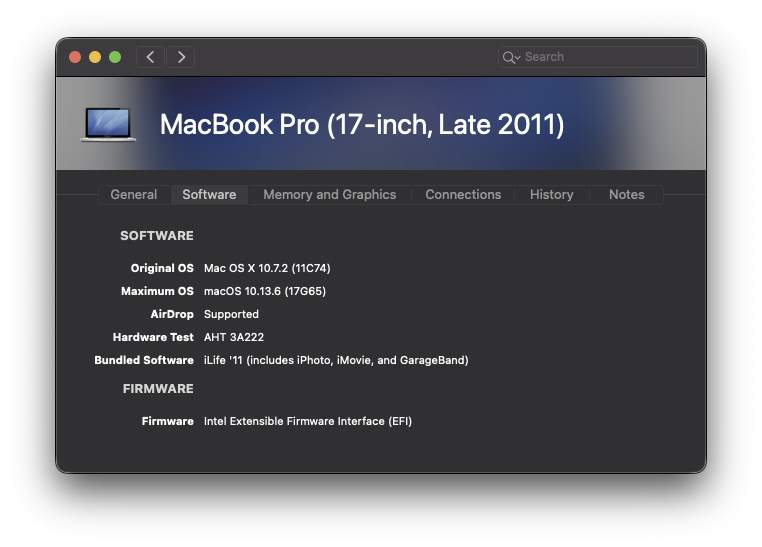This screenshot has width=762, height=547.
Task: Click the iLife '11 bundled software value
Action: [x=336, y=360]
